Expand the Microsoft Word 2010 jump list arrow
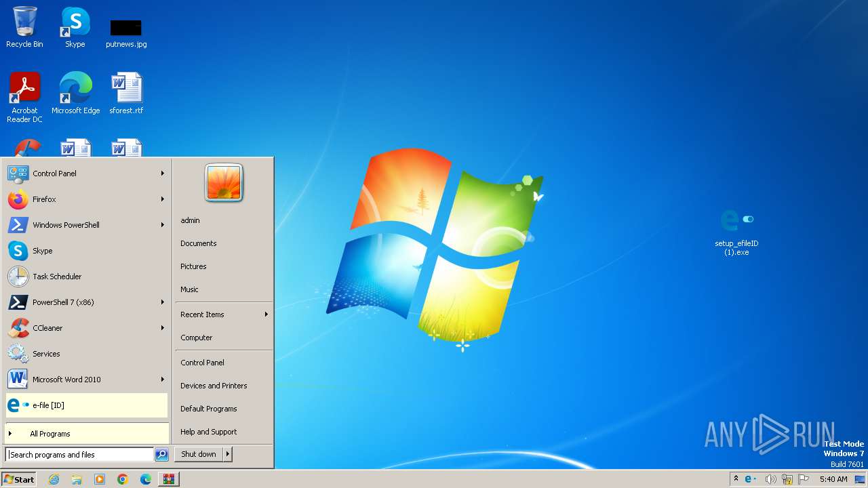This screenshot has width=868, height=488. (163, 380)
